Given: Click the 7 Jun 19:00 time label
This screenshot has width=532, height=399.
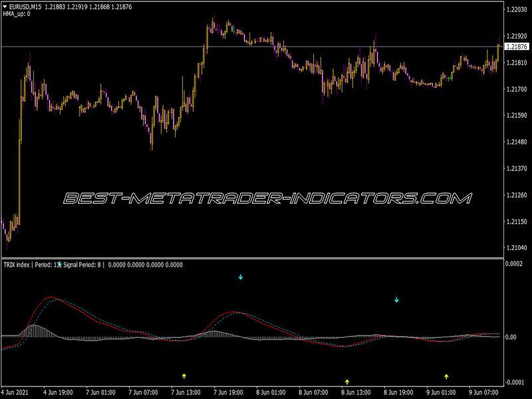Looking at the screenshot, I should (x=228, y=392).
